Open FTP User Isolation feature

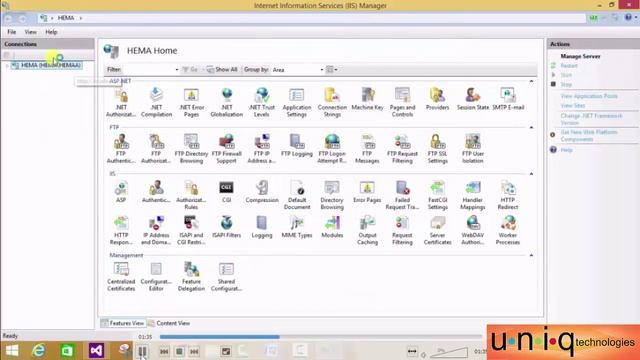[473, 149]
